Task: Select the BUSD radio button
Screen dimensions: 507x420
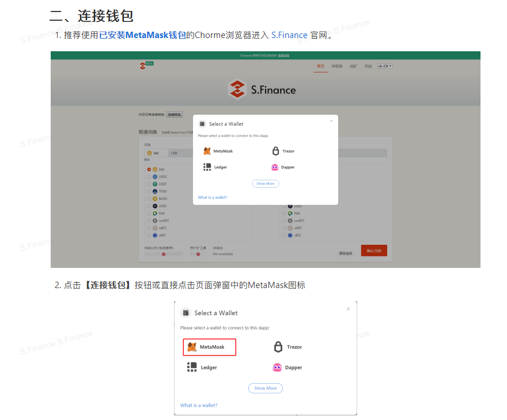Action: pyautogui.click(x=149, y=199)
